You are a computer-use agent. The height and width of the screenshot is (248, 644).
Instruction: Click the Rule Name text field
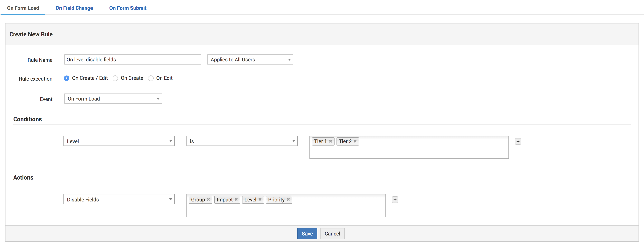coord(132,59)
